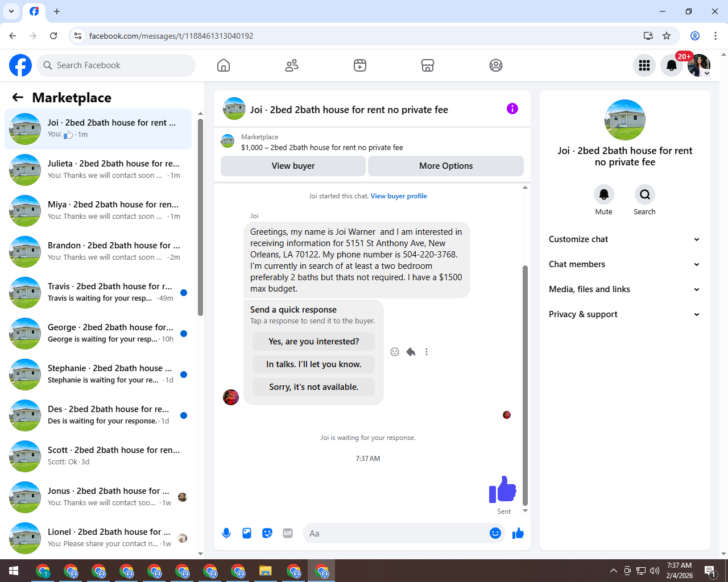
Task: Click the large sent thumbs-up in chat
Action: pyautogui.click(x=503, y=489)
